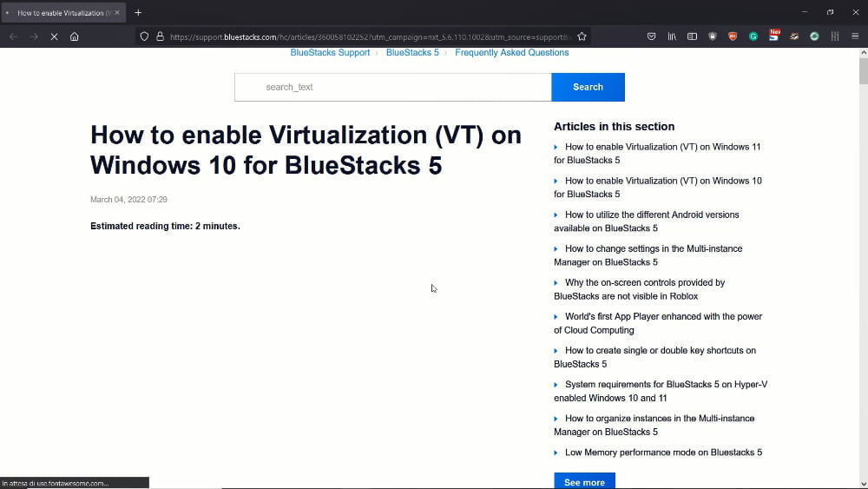Click the blue Search button
This screenshot has width=868, height=489.
588,87
